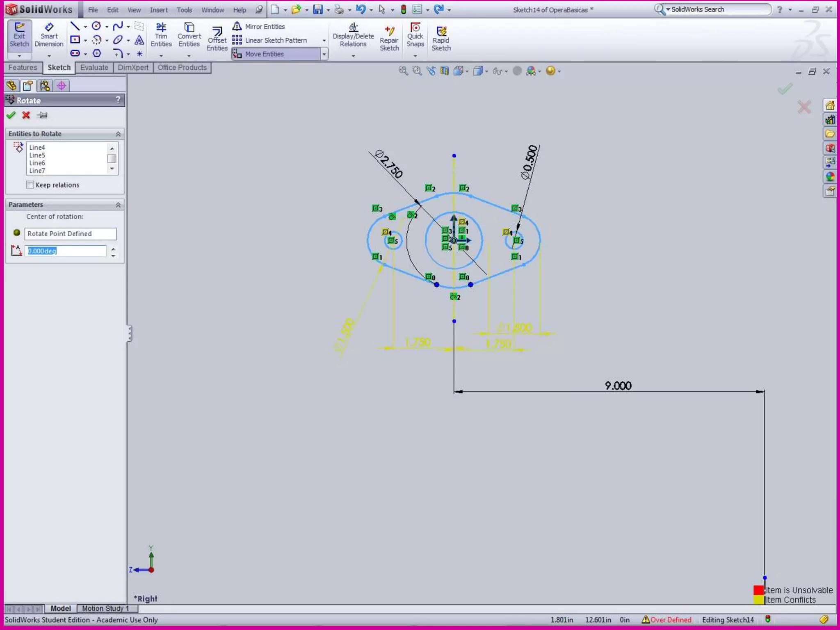Viewport: 840px width, 630px height.
Task: Cancel rotation with the red X
Action: point(26,115)
